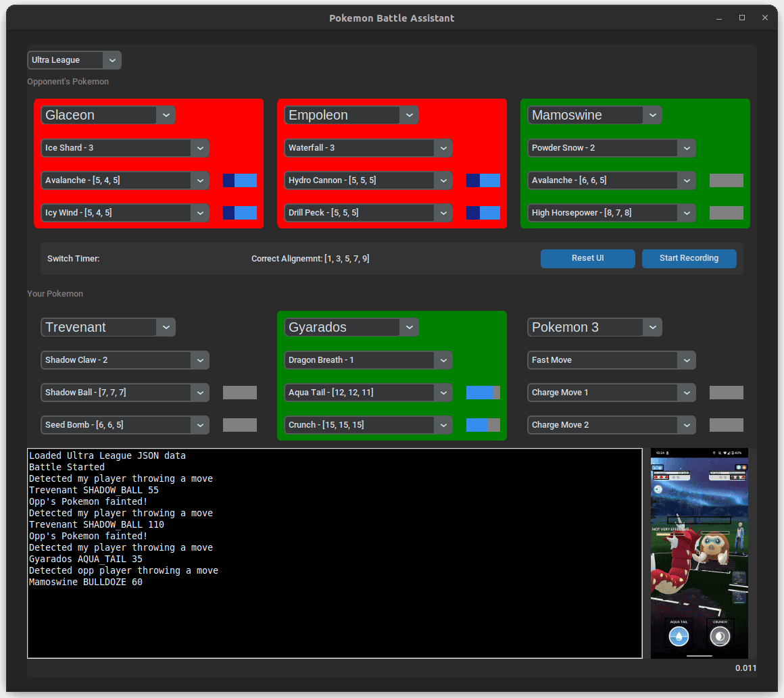Open the Aqua Tail move dropdown
The image size is (784, 698).
368,393
